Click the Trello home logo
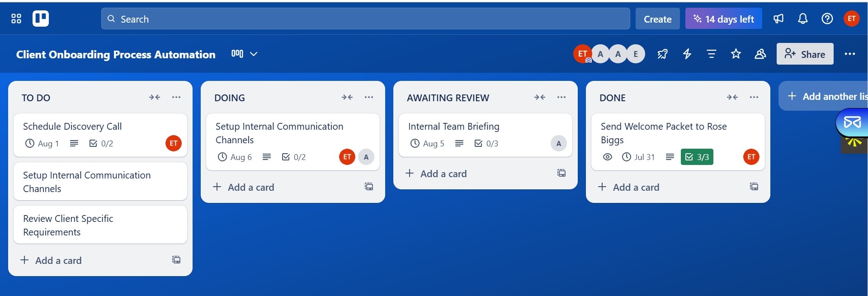The width and height of the screenshot is (868, 296). [x=41, y=19]
